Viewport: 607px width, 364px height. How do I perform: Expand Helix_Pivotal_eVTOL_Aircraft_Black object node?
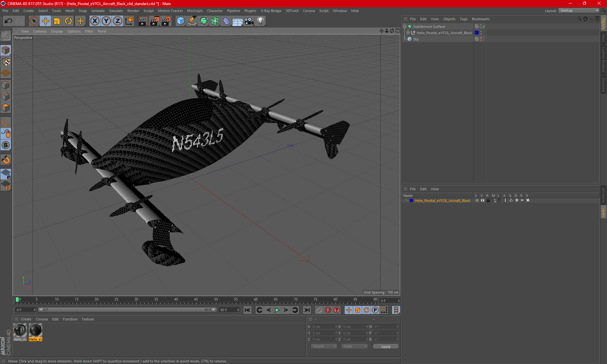click(x=408, y=33)
